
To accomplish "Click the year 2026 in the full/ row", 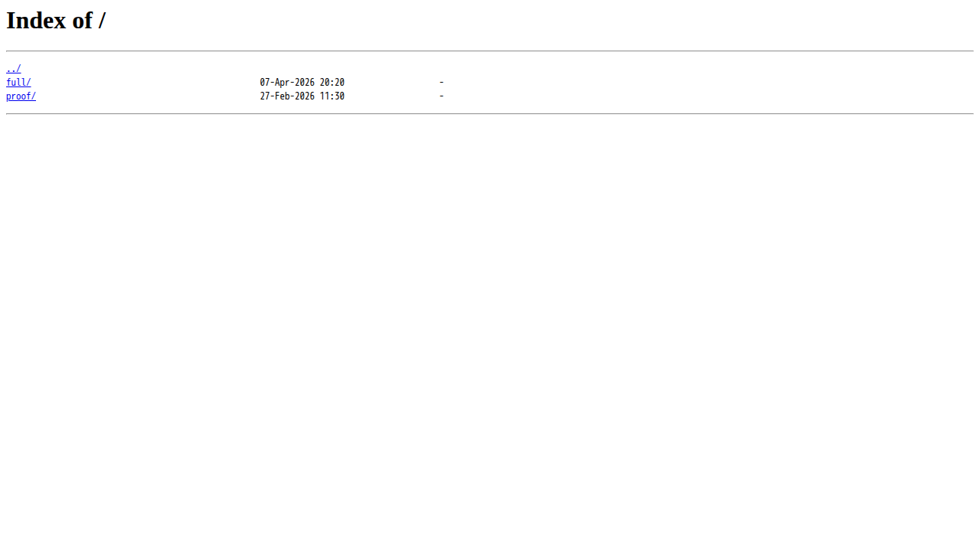I will tap(305, 83).
